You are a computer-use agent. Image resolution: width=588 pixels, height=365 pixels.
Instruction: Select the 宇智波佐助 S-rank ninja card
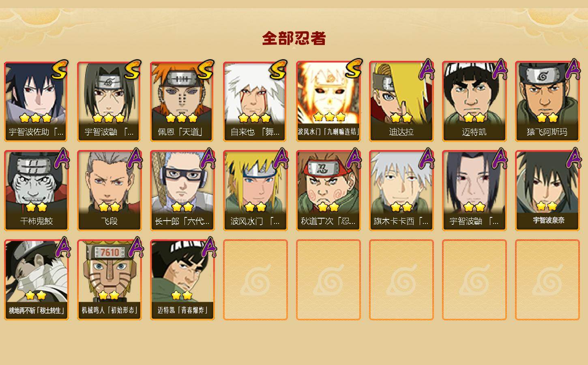click(x=36, y=101)
